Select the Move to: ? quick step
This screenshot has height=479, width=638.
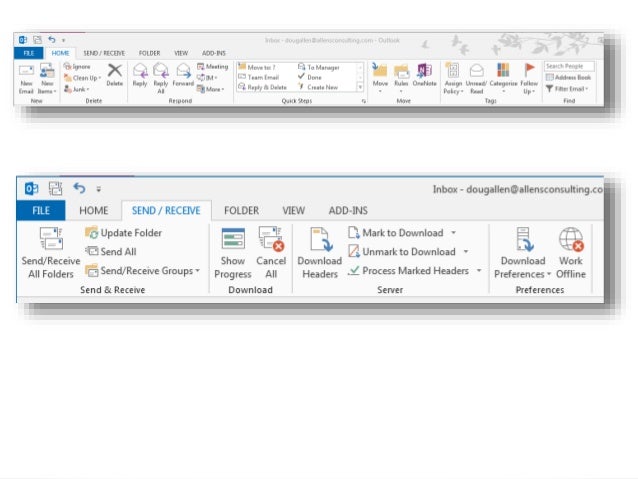[257, 67]
